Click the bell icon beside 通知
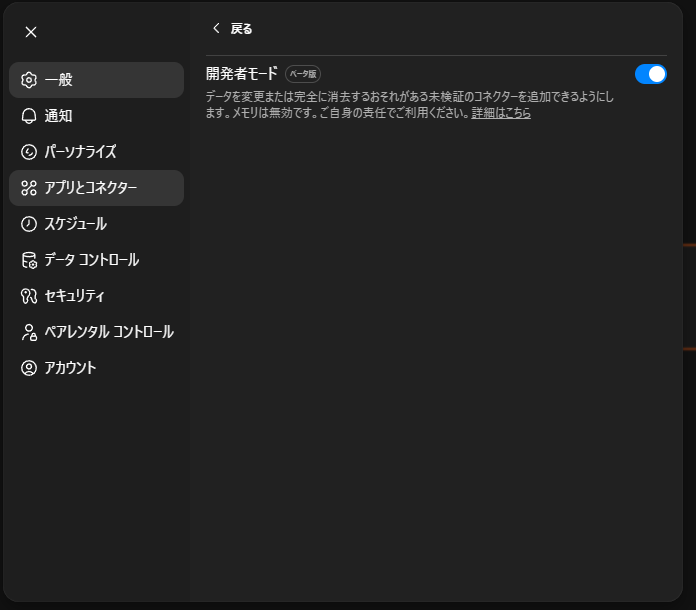This screenshot has height=610, width=696. pyautogui.click(x=29, y=116)
